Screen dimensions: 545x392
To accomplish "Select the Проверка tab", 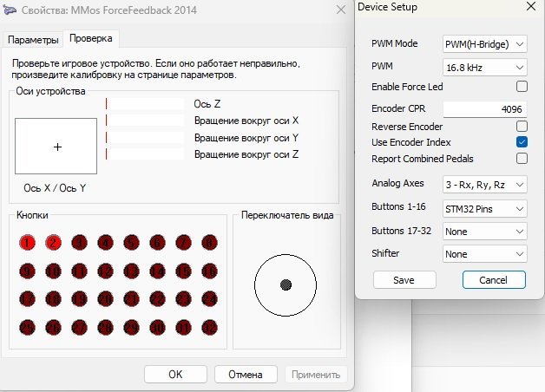I will coord(92,39).
